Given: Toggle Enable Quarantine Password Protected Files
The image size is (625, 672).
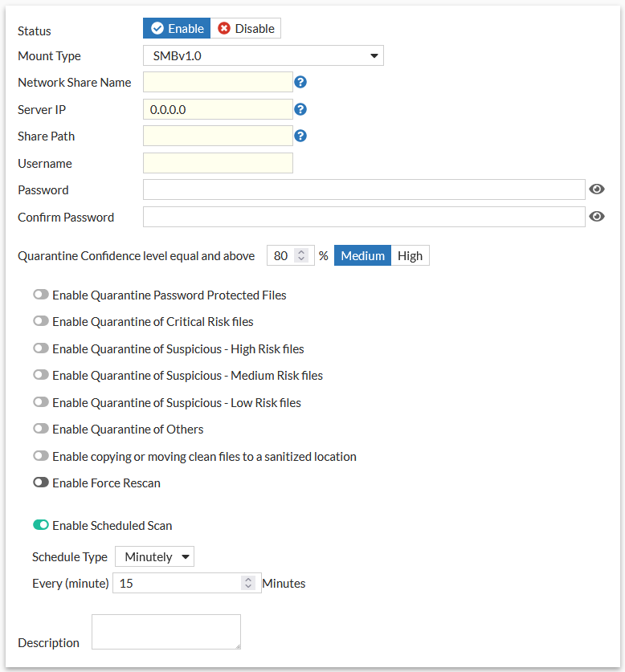Looking at the screenshot, I should [x=41, y=295].
